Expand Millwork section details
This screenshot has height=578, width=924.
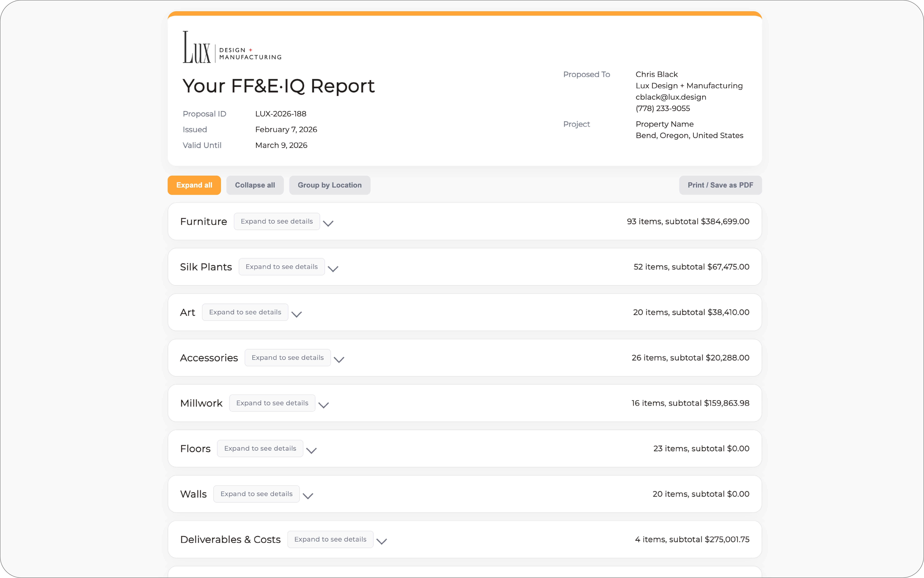tap(272, 403)
